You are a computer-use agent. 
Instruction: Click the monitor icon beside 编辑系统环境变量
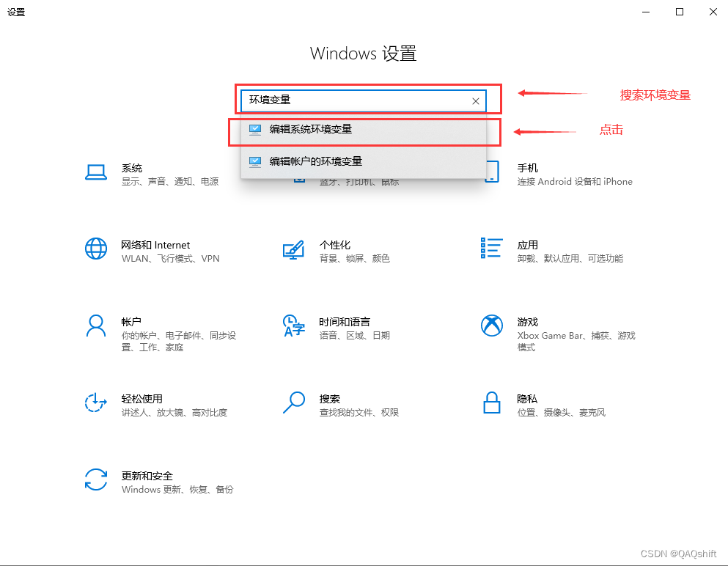click(255, 130)
